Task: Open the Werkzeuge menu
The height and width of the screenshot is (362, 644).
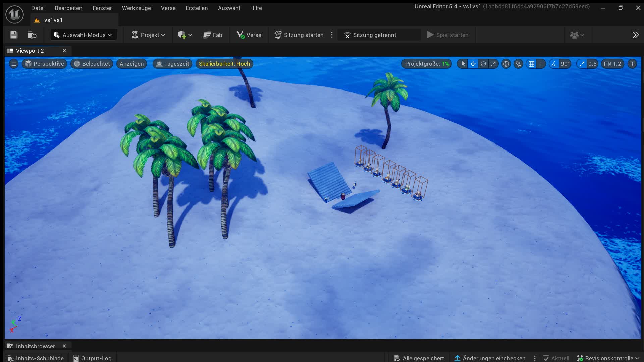Action: click(136, 8)
